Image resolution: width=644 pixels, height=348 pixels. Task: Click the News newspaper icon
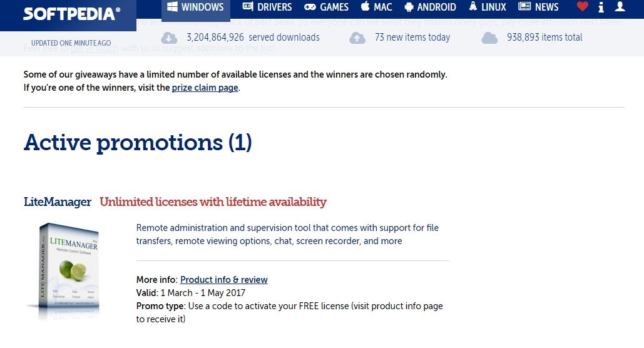pos(524,7)
